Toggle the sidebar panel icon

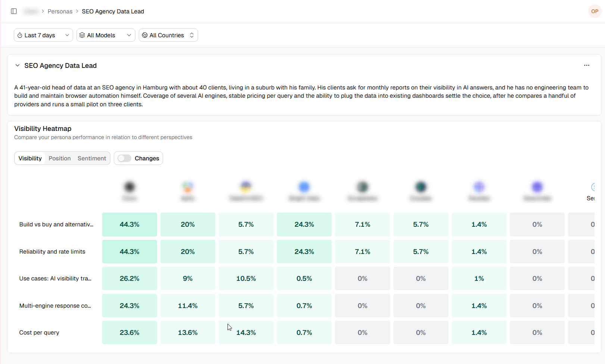coord(14,11)
